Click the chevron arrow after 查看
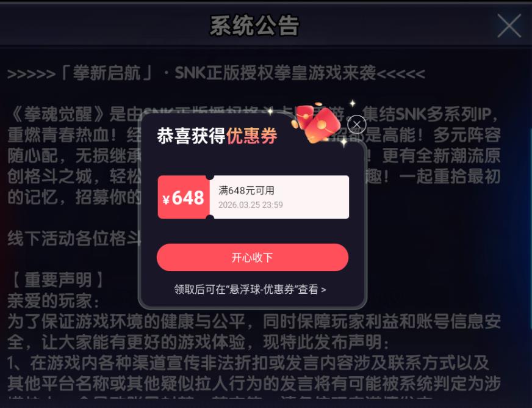This screenshot has width=532, height=408. point(324,290)
